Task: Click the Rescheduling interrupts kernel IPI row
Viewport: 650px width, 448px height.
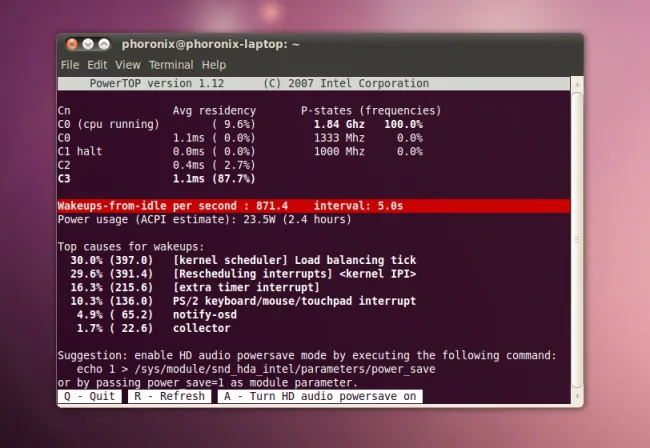Action: pos(243,274)
